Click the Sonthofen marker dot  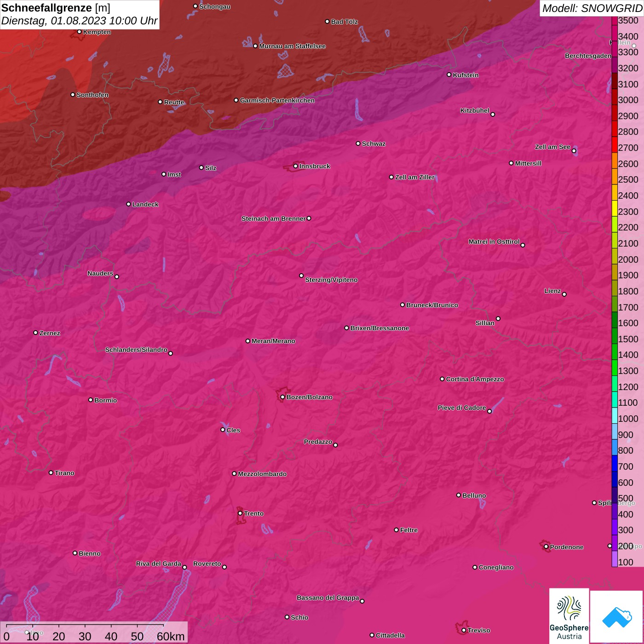73,95
